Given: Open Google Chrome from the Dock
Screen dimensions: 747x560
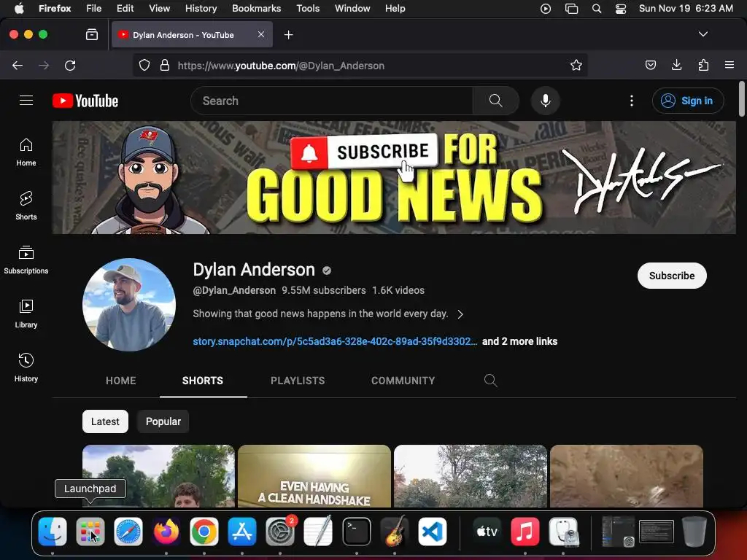Looking at the screenshot, I should coord(204,532).
